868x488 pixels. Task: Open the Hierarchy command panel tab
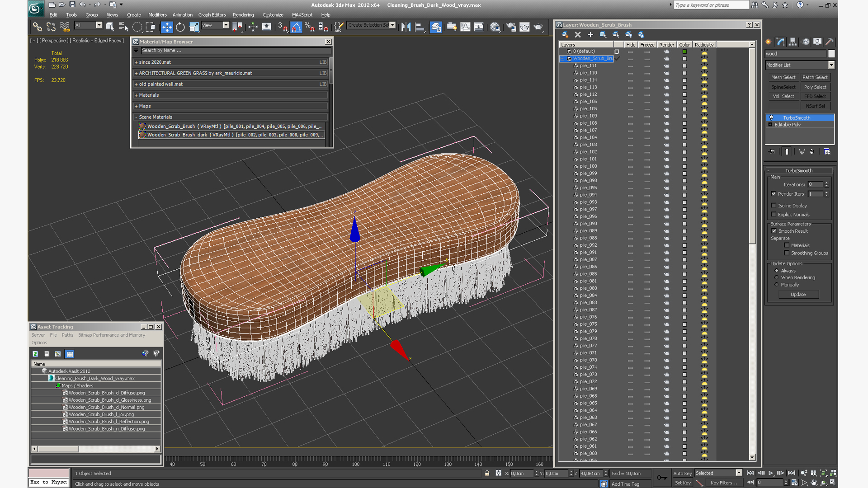pyautogui.click(x=793, y=42)
